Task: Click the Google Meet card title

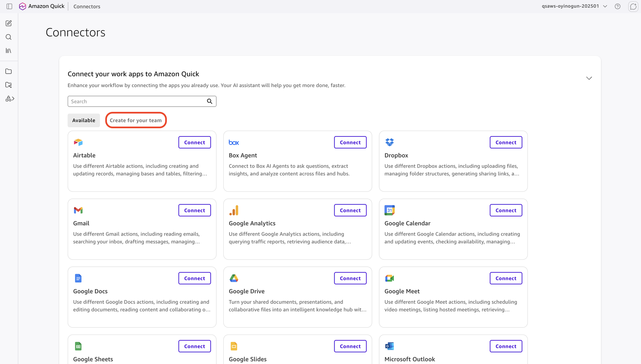Action: click(x=402, y=291)
